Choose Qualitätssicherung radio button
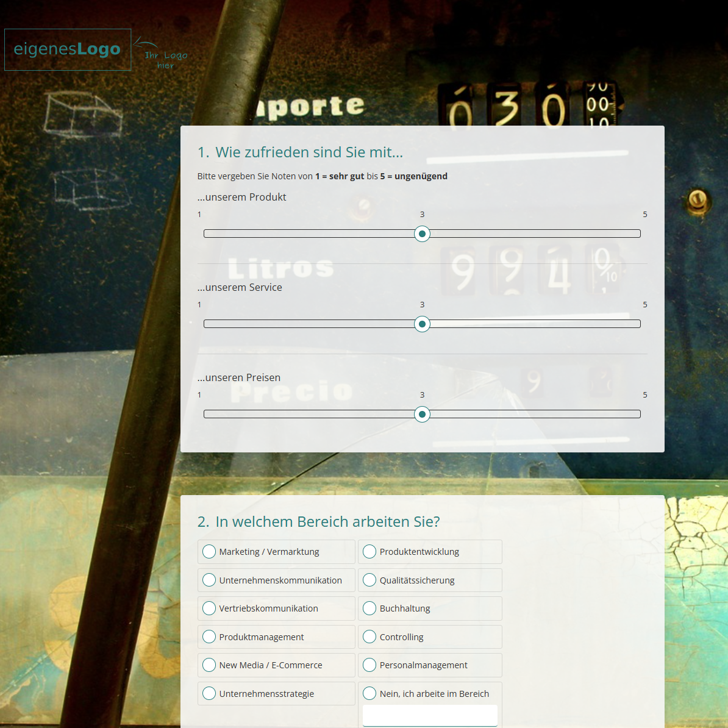 pos(369,580)
